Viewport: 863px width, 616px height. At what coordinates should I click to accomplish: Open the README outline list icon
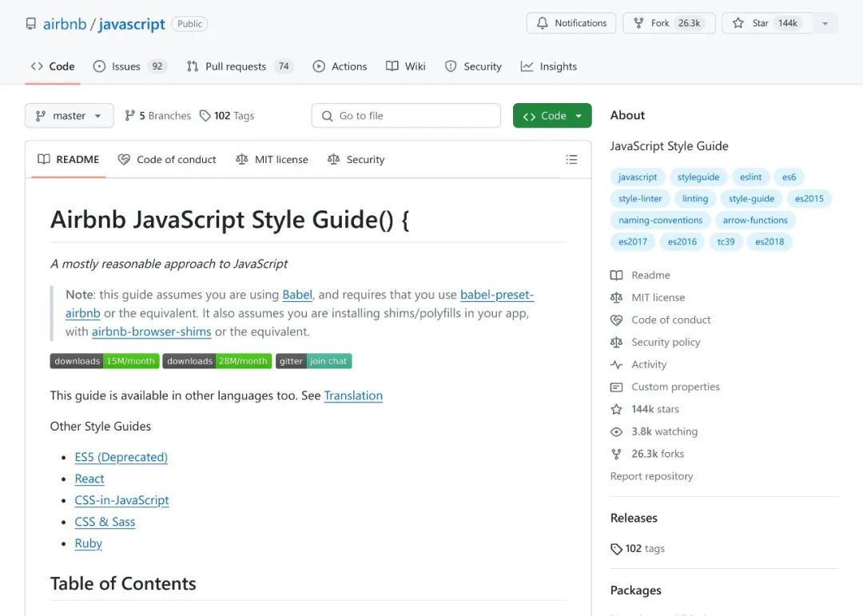[x=571, y=160]
